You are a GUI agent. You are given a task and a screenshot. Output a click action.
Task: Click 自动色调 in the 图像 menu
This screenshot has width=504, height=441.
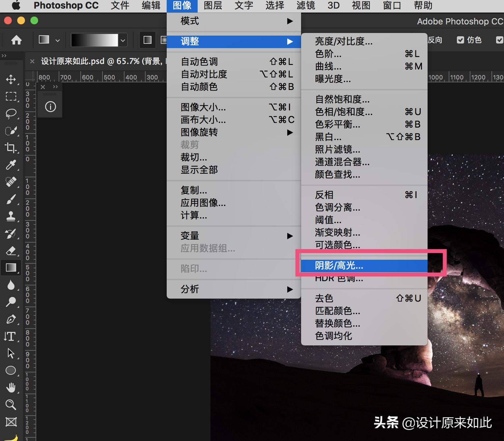click(x=199, y=61)
